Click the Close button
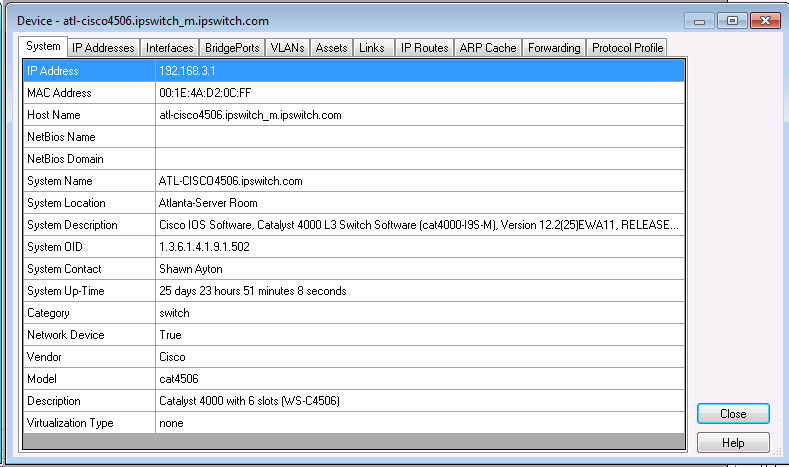 coord(733,414)
